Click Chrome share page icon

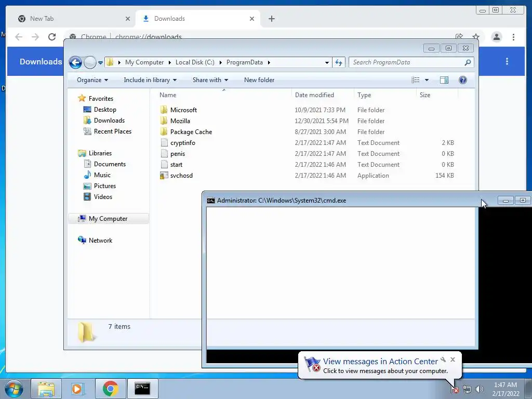pos(459,37)
